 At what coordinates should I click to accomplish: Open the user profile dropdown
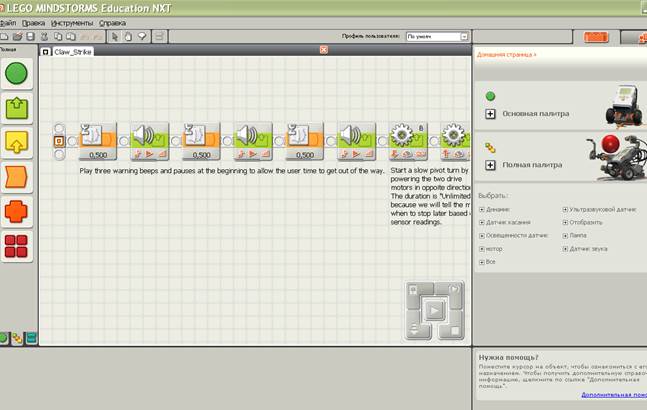pos(464,37)
